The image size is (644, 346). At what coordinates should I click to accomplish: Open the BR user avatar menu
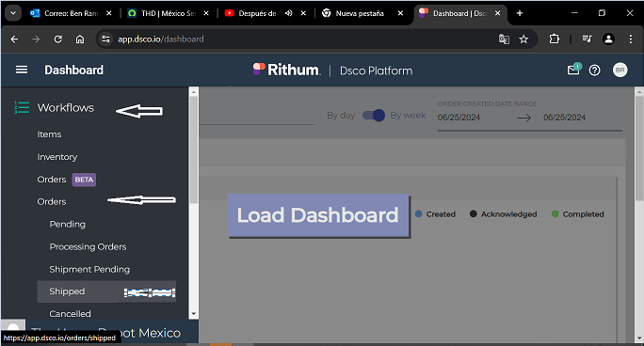(620, 71)
